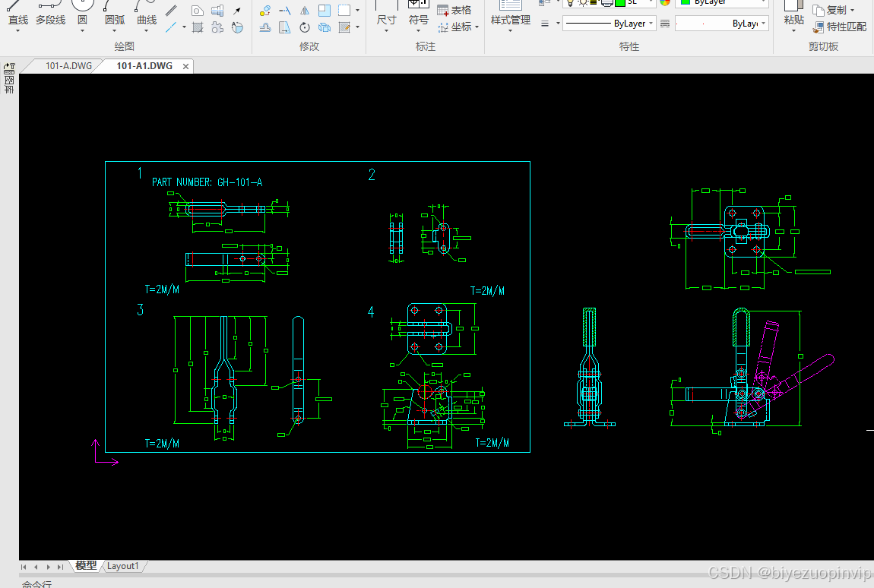Viewport: 874px width, 588px height.
Task: Click the gear puzzle icon in draw panel
Action: (x=217, y=27)
